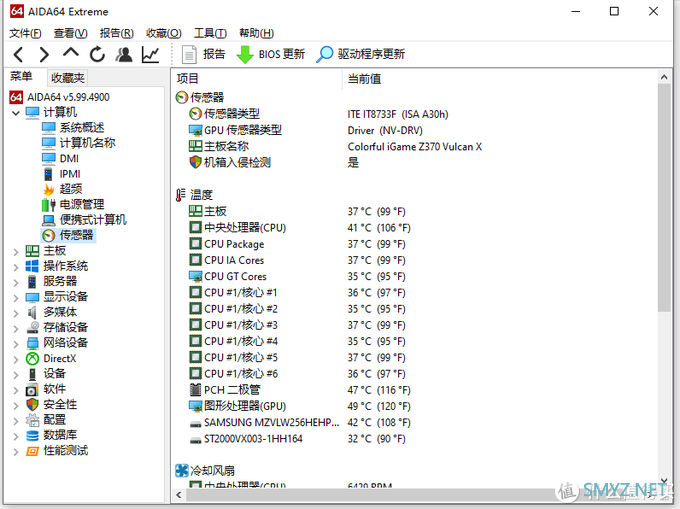Screen dimensions: 680x509
Task: Go forward with the right arrow toolbar icon
Action: point(44,55)
